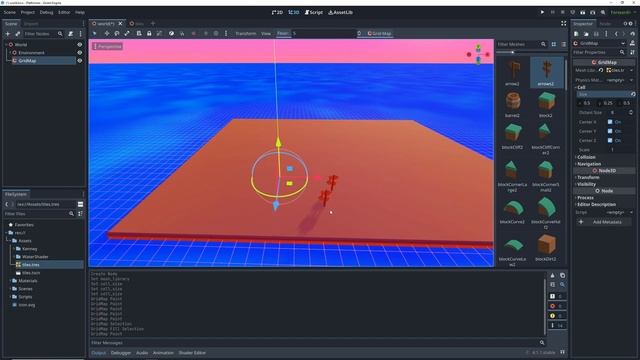Open the Transform toolbar menu
The width and height of the screenshot is (640, 360).
point(246,33)
